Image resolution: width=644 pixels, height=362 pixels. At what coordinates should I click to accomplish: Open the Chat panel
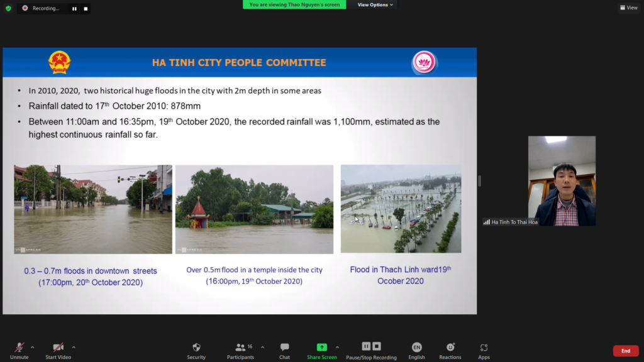tap(284, 348)
